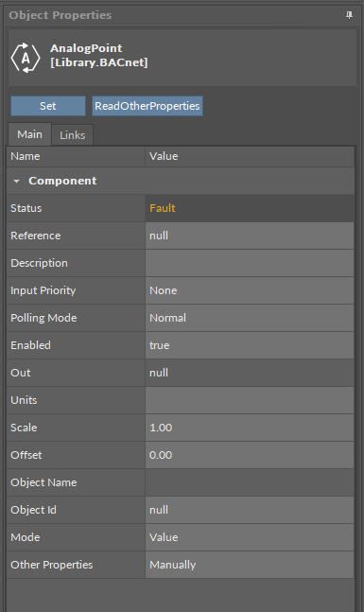Click the ReadOtherProperties button
The height and width of the screenshot is (612, 364).
147,106
